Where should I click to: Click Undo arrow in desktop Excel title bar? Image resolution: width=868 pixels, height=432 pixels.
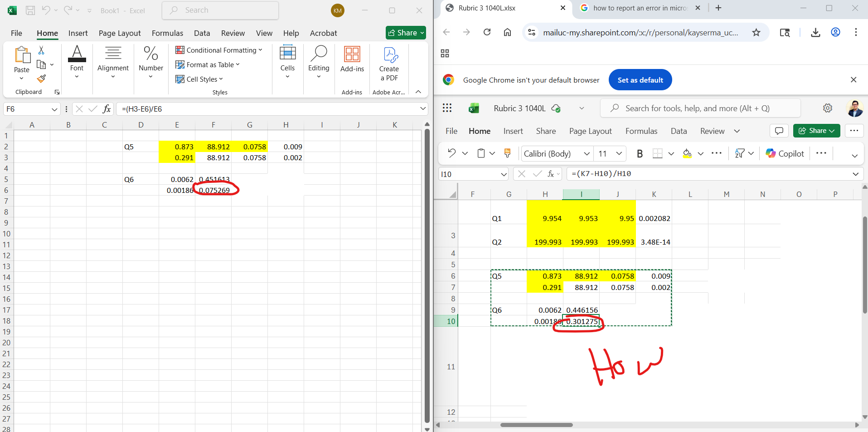[x=46, y=10]
